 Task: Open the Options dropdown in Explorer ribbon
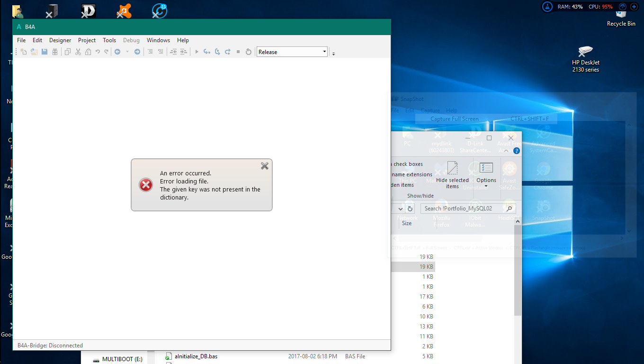(486, 175)
